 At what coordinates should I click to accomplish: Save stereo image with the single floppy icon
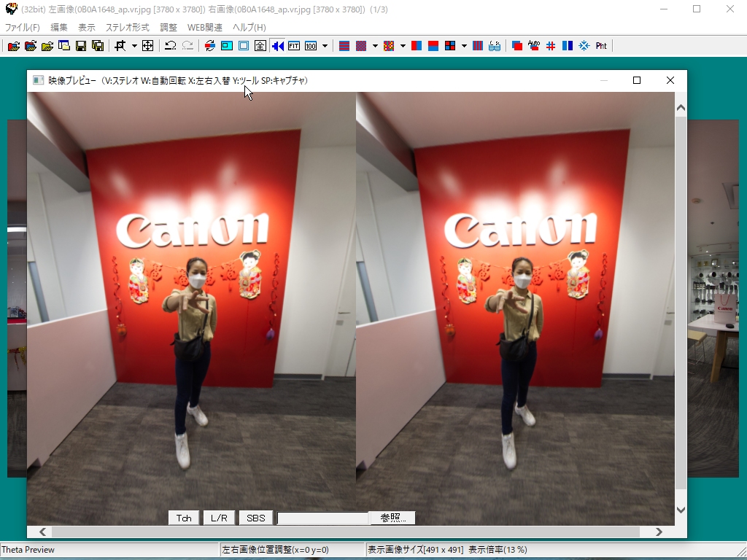pyautogui.click(x=81, y=46)
